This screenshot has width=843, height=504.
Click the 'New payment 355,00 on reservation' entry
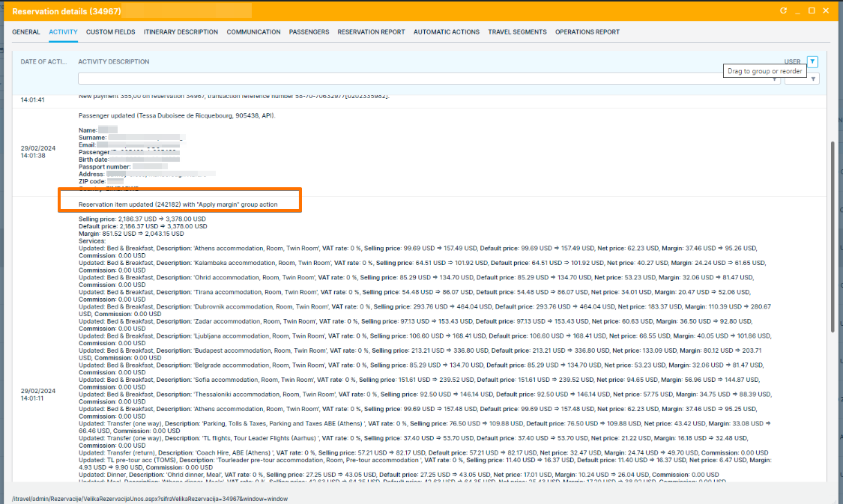pos(234,96)
